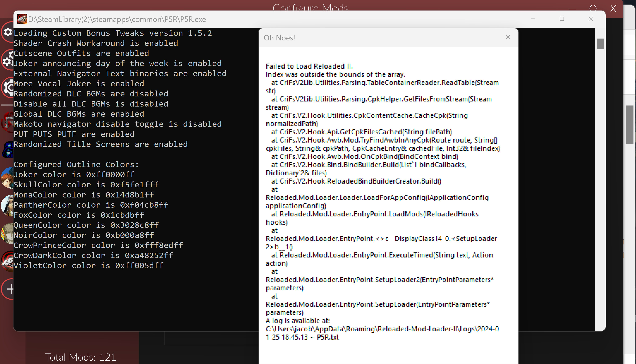Minimize the P5R.exe console window
636x364 pixels.
coord(533,19)
